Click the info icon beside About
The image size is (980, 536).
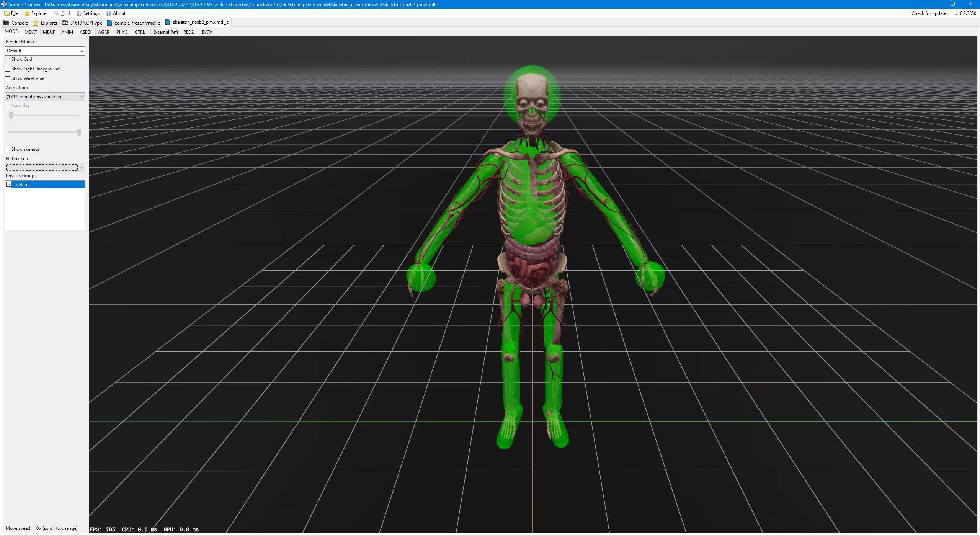coord(109,13)
